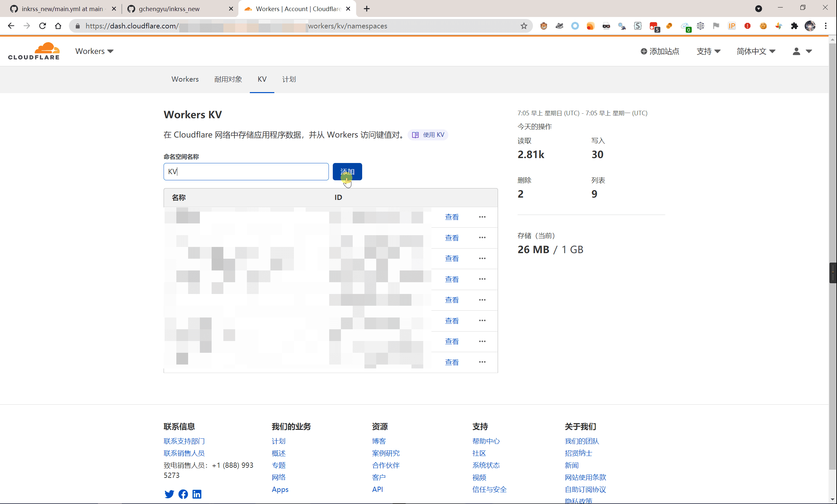Open 博客 footer link
Screen dimensions: 837x504
click(x=378, y=441)
